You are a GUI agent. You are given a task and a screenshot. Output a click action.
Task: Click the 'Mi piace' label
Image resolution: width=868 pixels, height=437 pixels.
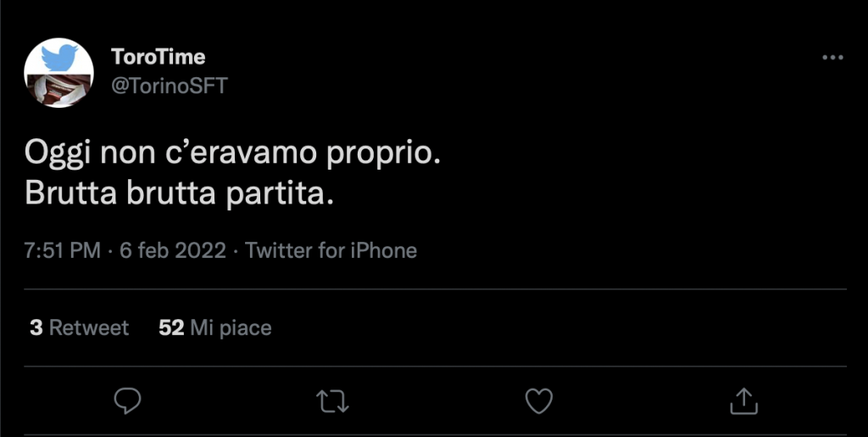pyautogui.click(x=231, y=328)
